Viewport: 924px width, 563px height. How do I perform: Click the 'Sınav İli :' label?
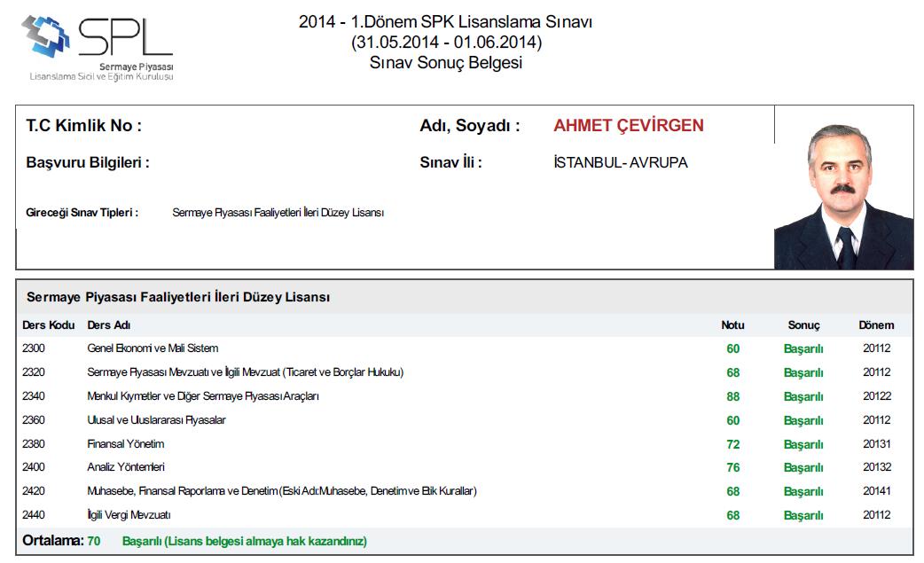coord(450,162)
